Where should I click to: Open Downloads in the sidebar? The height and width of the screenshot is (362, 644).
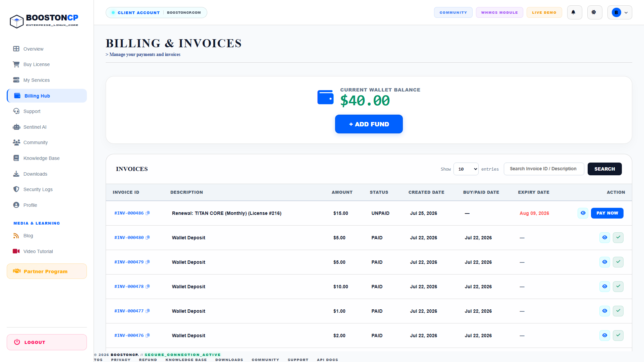point(47,174)
